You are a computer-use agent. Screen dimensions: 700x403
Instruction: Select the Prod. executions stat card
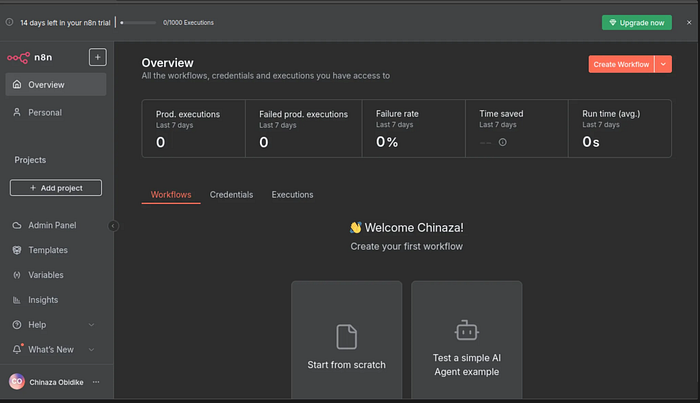click(x=194, y=129)
